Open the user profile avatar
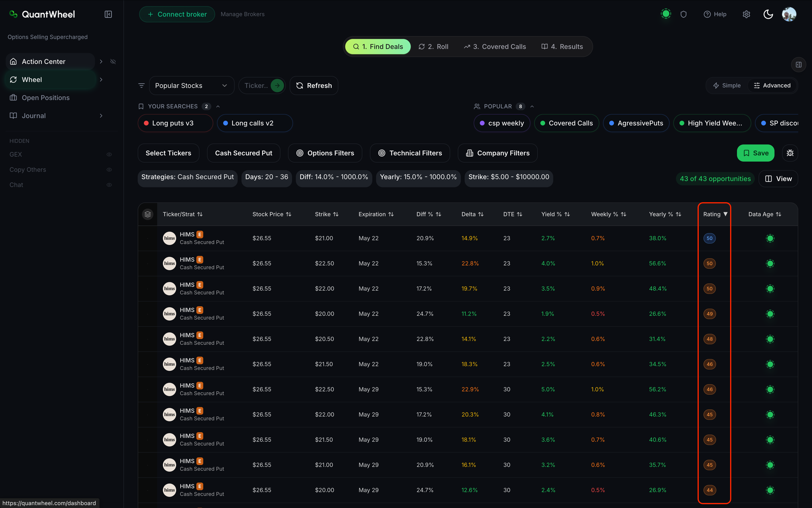This screenshot has height=508, width=812. coord(789,14)
